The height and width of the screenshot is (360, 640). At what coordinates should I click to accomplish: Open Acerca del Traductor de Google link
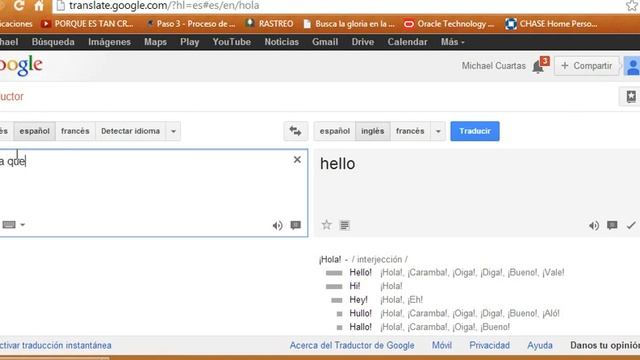(352, 345)
